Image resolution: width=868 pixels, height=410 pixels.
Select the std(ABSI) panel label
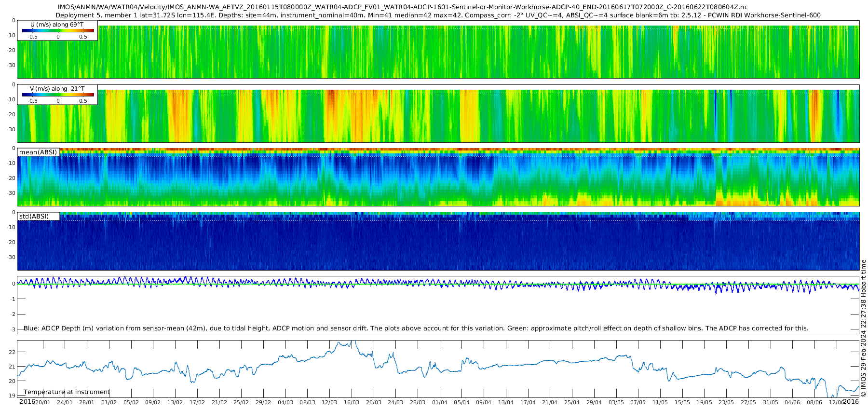[38, 216]
